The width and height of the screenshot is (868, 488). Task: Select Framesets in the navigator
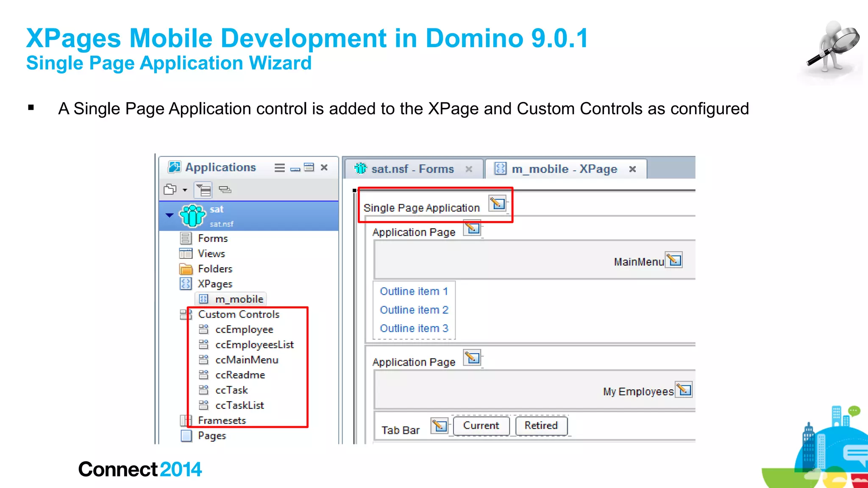pyautogui.click(x=222, y=421)
